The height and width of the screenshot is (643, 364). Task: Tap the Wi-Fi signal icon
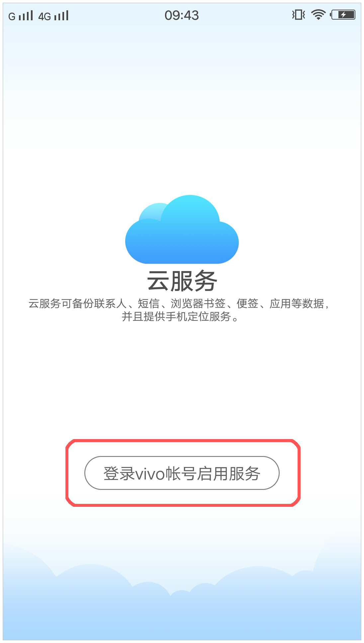(318, 15)
